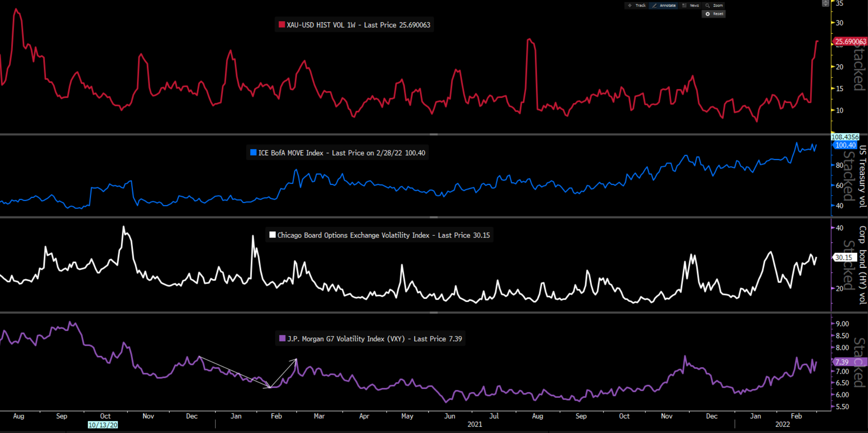The image size is (868, 433).
Task: Click the red XAU-USD legend swatch
Action: tap(281, 25)
